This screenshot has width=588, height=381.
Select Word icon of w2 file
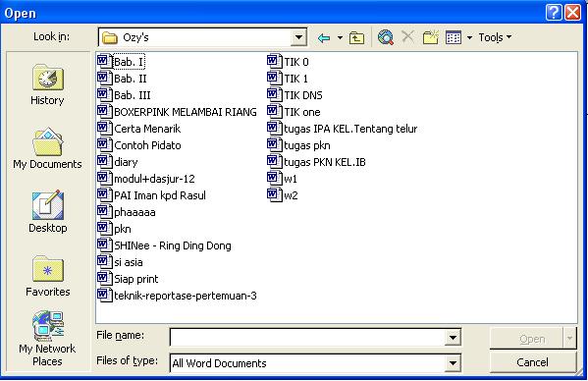tap(275, 195)
